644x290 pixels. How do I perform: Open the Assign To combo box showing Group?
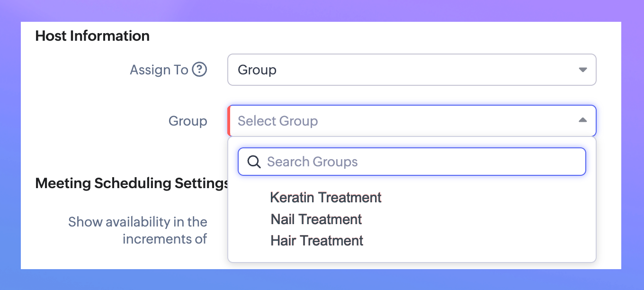coord(402,70)
